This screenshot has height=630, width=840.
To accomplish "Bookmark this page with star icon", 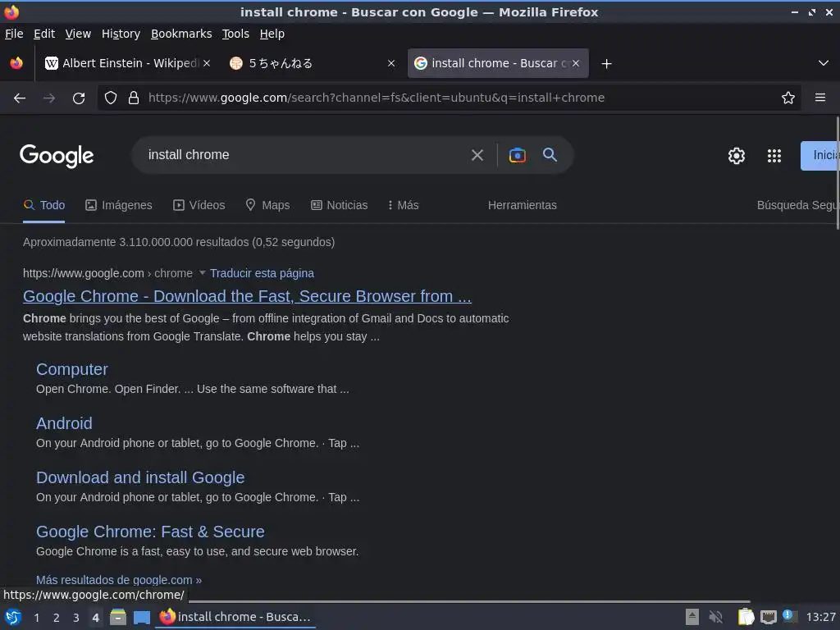I will click(788, 98).
